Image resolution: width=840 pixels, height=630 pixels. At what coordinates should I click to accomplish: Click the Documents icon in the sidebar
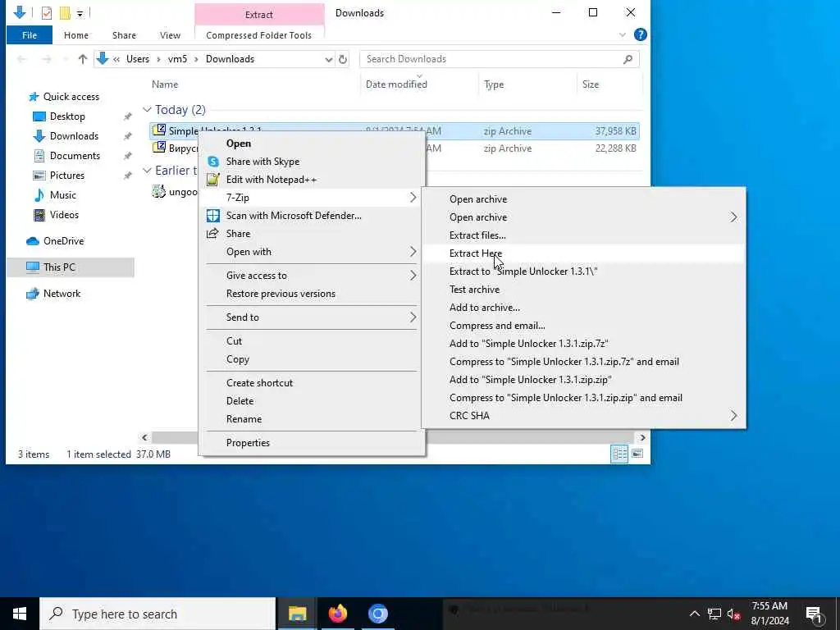coord(39,156)
